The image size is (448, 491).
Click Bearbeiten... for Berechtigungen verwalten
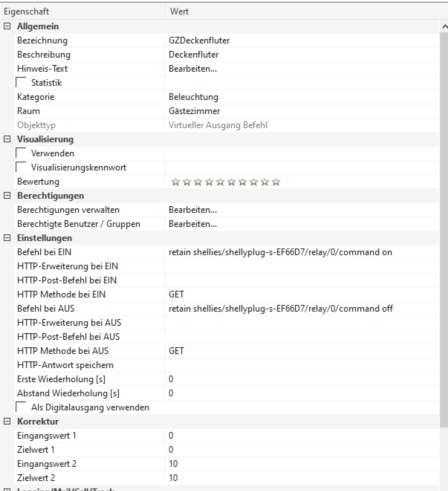[x=193, y=210]
